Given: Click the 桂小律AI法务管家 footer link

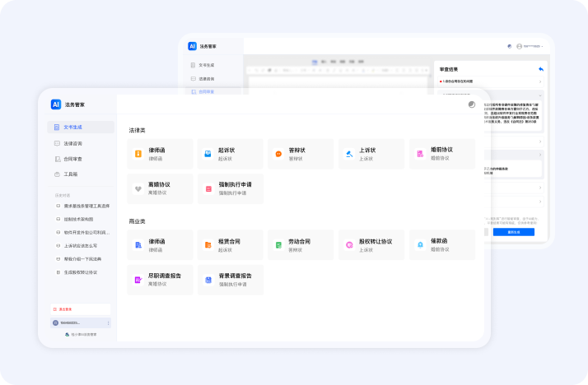Looking at the screenshot, I should pyautogui.click(x=81, y=335).
